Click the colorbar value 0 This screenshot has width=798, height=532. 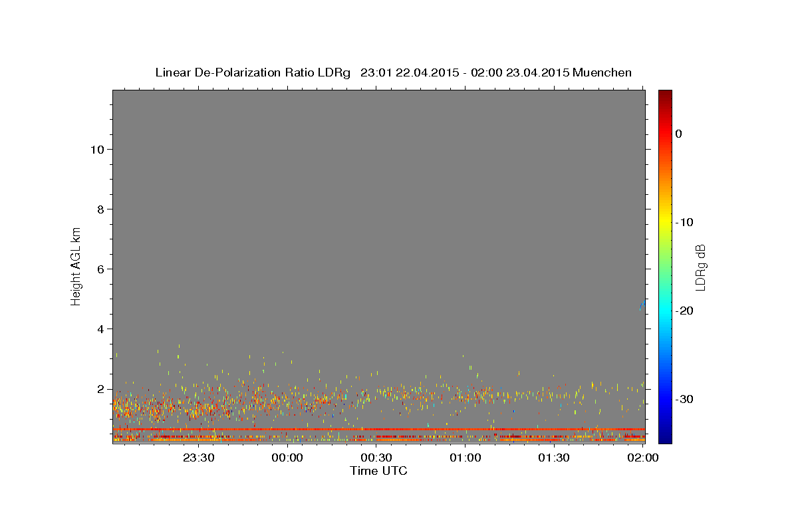click(x=678, y=134)
